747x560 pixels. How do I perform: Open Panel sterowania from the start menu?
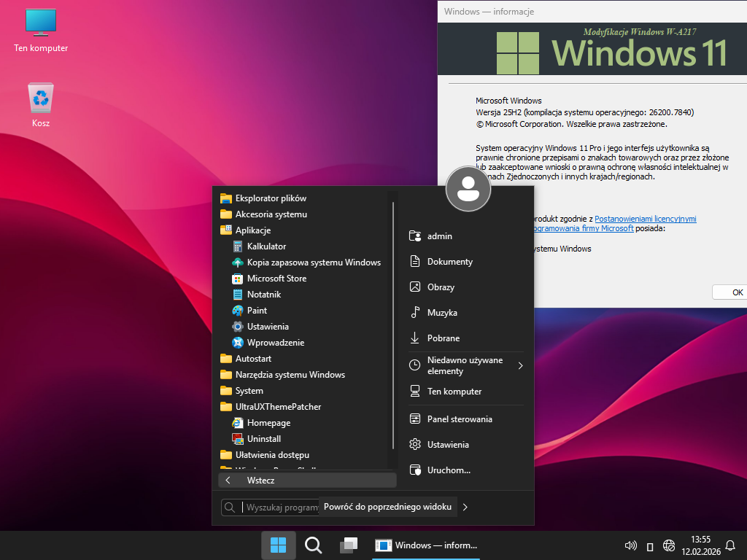pyautogui.click(x=459, y=419)
